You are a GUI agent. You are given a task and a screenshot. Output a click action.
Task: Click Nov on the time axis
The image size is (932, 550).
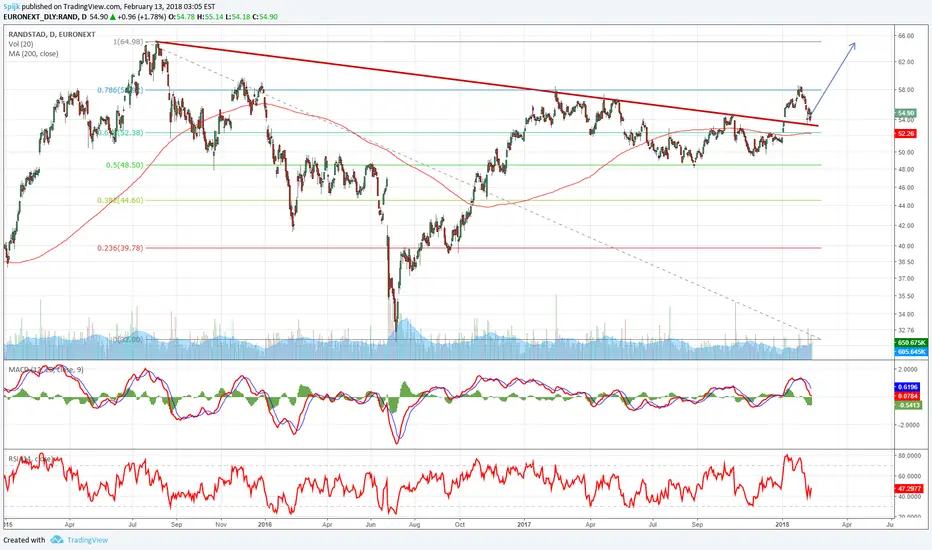click(221, 524)
